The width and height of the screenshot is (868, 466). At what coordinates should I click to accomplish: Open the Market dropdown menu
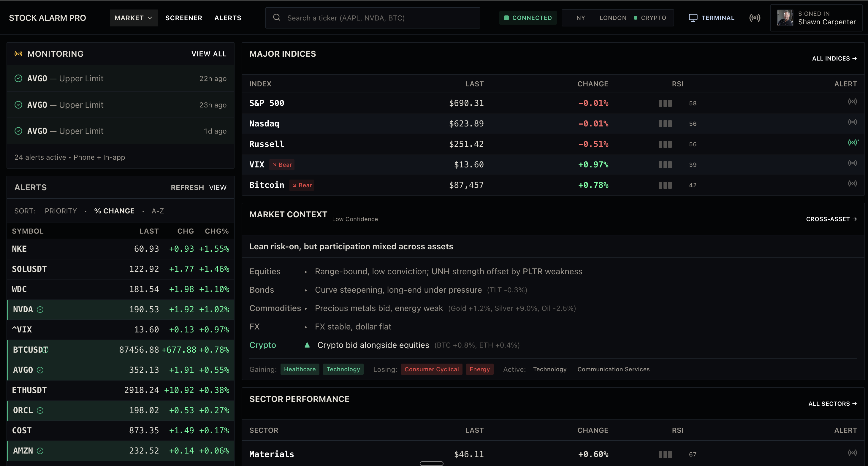[x=134, y=18]
